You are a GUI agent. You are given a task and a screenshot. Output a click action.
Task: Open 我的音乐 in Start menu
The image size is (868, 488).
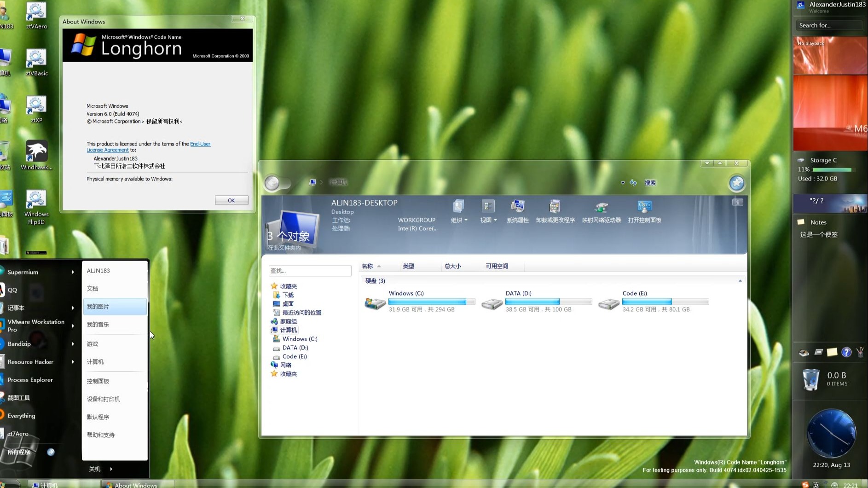115,325
